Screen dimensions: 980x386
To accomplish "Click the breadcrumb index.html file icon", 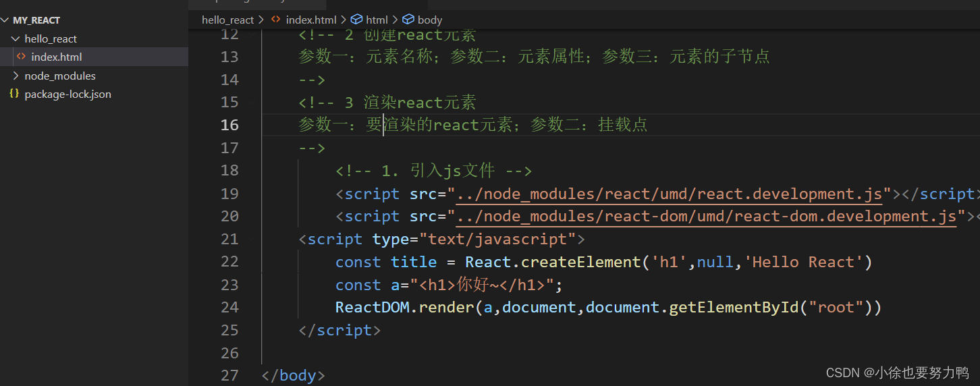I will click(x=275, y=20).
